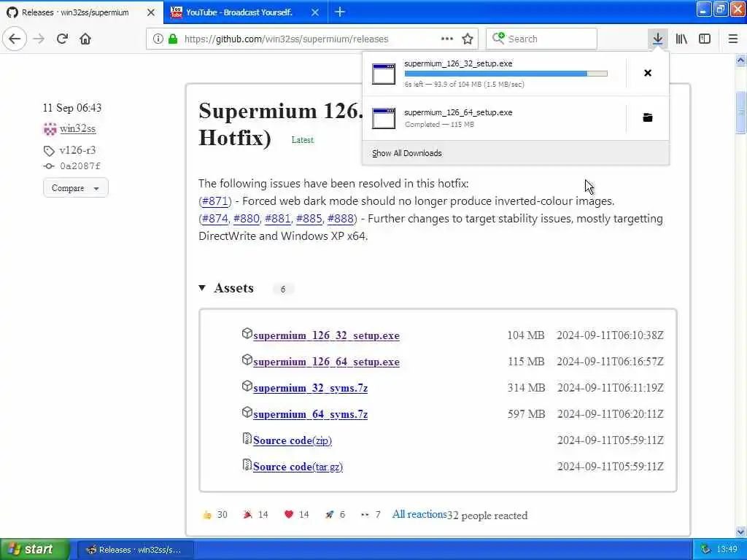Click the Latest release badge
Viewport: 747px width, 560px height.
(x=303, y=140)
